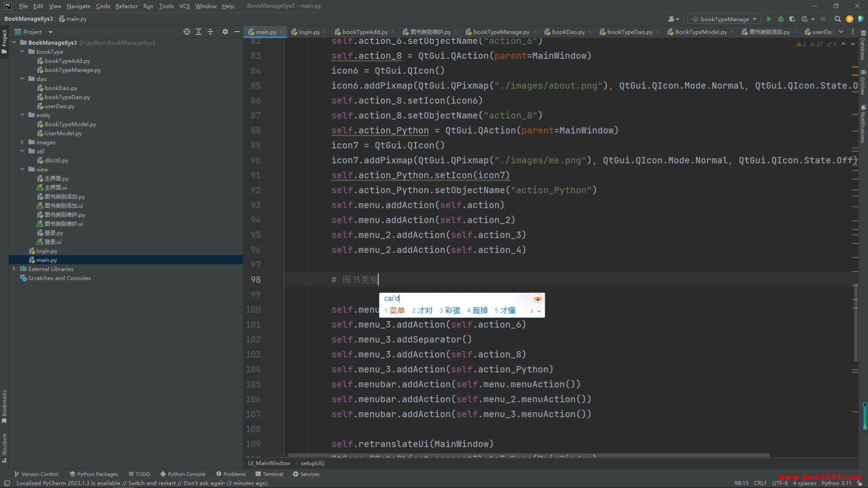This screenshot has height=488, width=868.
Task: Collapse the util folder
Action: click(x=22, y=151)
